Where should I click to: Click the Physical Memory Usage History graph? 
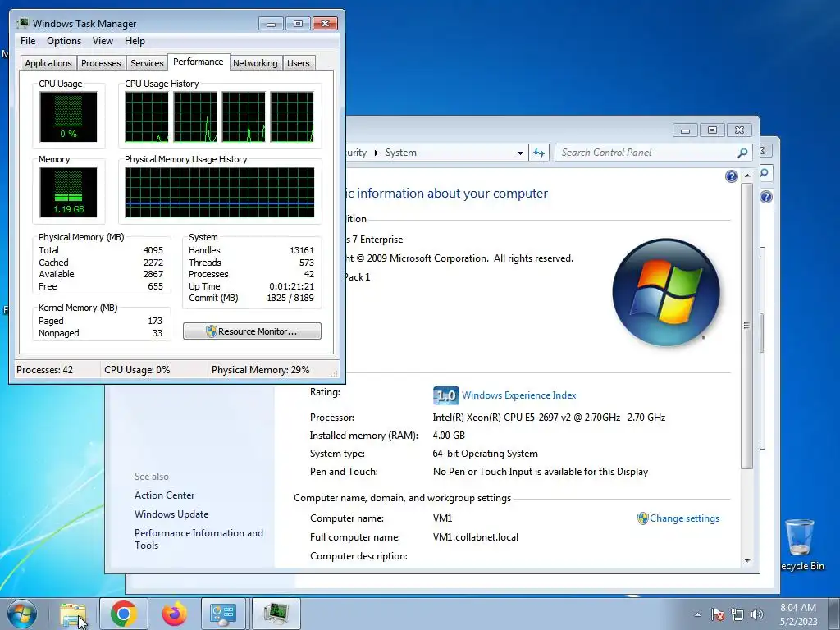[x=220, y=192]
